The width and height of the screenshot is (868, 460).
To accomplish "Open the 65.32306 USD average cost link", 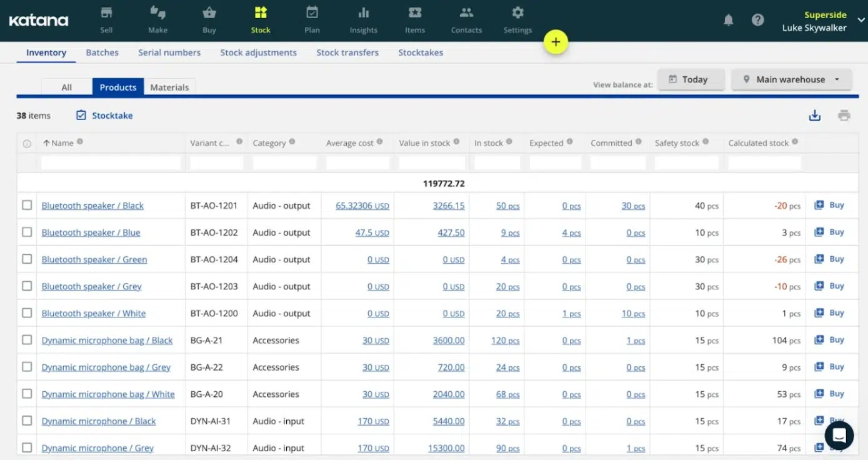I will point(362,206).
